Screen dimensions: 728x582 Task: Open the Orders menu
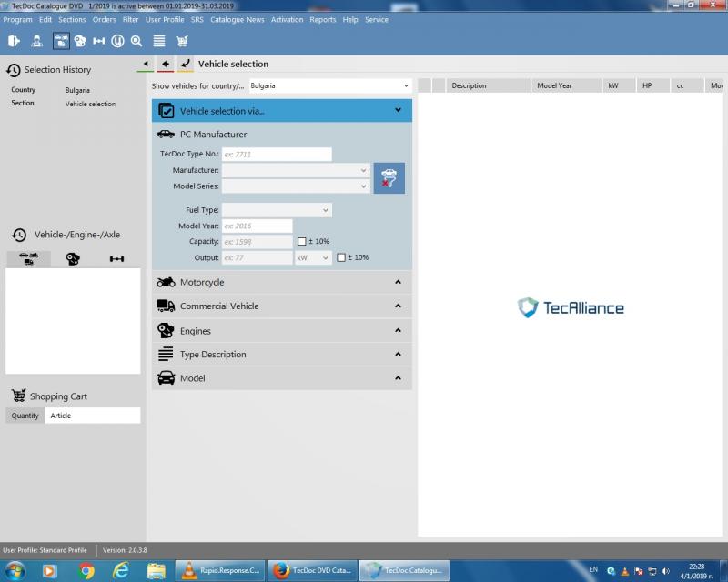(104, 19)
